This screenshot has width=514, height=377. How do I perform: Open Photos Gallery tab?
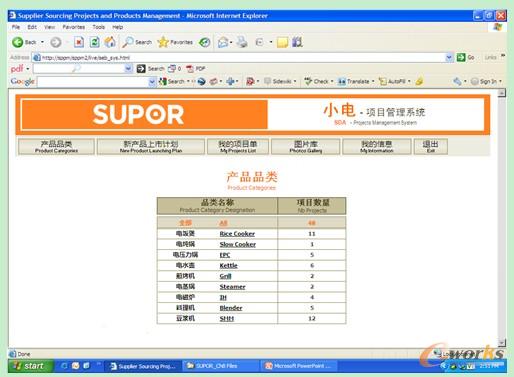306,147
